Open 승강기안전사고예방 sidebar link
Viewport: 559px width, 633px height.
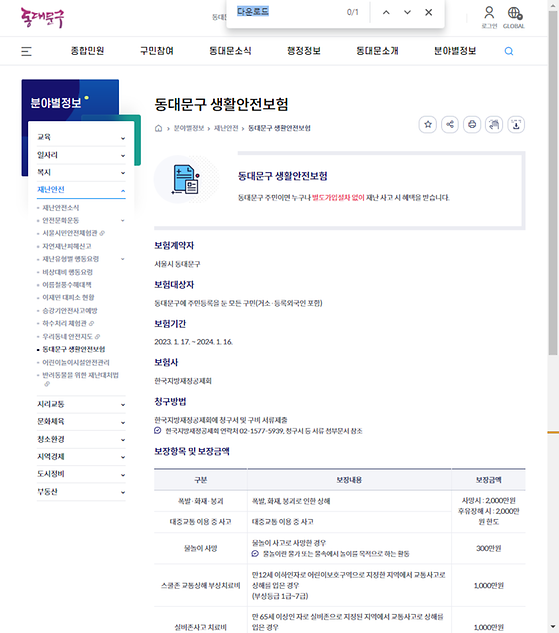pos(70,310)
